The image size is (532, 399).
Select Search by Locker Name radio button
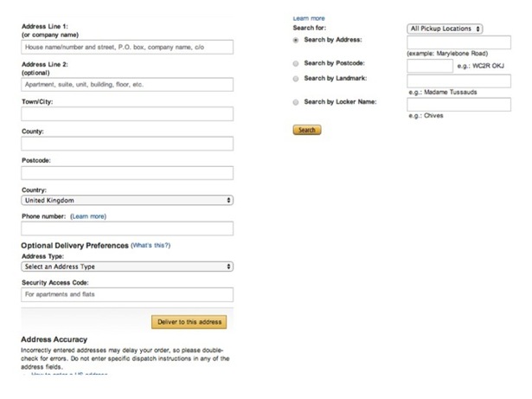(x=296, y=102)
